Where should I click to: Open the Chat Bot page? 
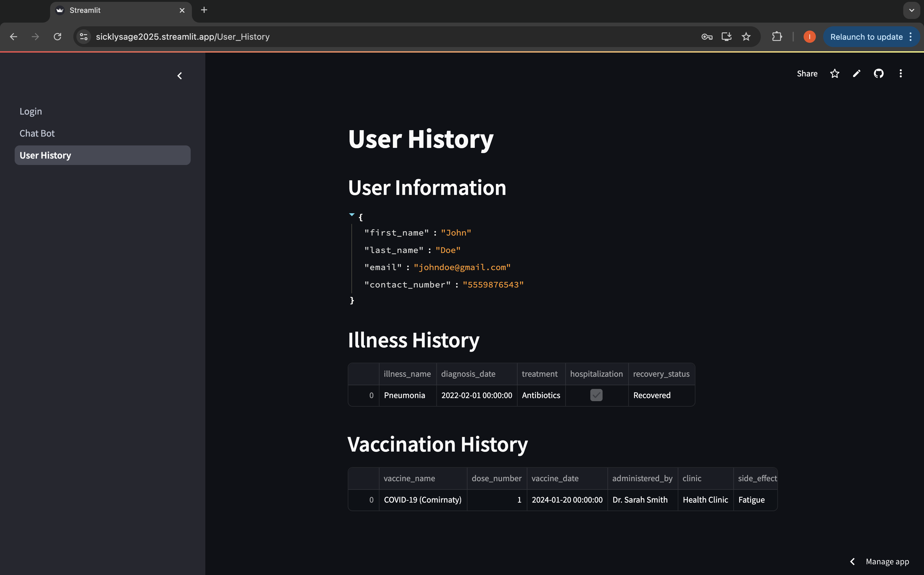(x=37, y=134)
